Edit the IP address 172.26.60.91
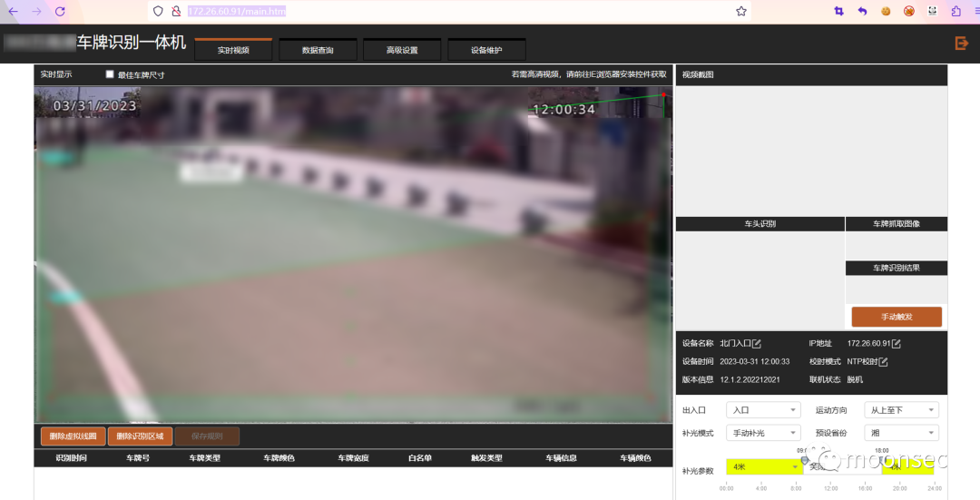 (x=897, y=344)
